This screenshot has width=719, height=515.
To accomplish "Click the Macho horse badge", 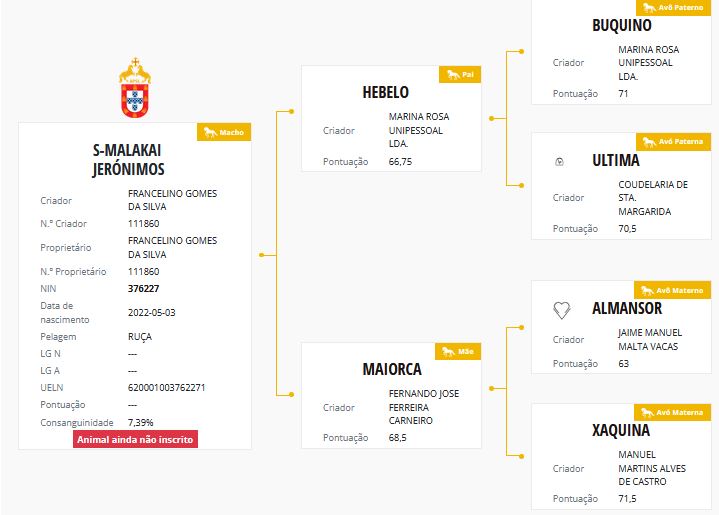I will 224,132.
